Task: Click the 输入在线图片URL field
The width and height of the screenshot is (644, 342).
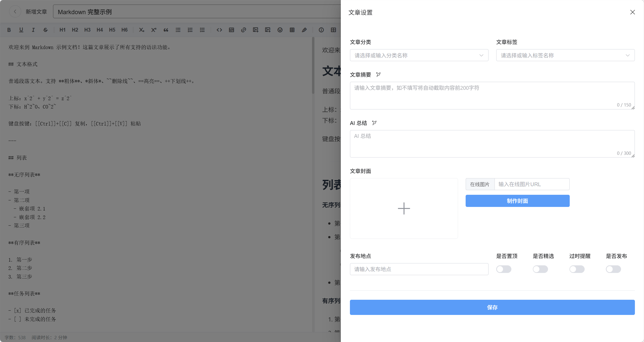Action: click(x=532, y=184)
